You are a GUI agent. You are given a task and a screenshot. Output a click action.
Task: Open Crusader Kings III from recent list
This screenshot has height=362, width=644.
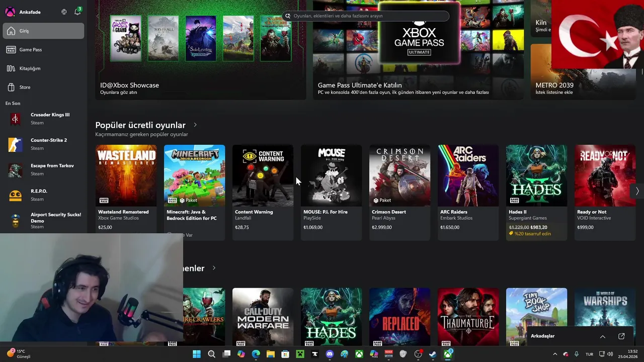click(x=43, y=119)
